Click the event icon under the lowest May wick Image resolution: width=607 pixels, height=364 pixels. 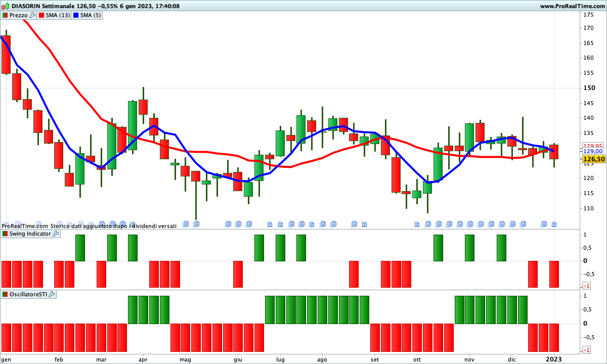point(196,223)
